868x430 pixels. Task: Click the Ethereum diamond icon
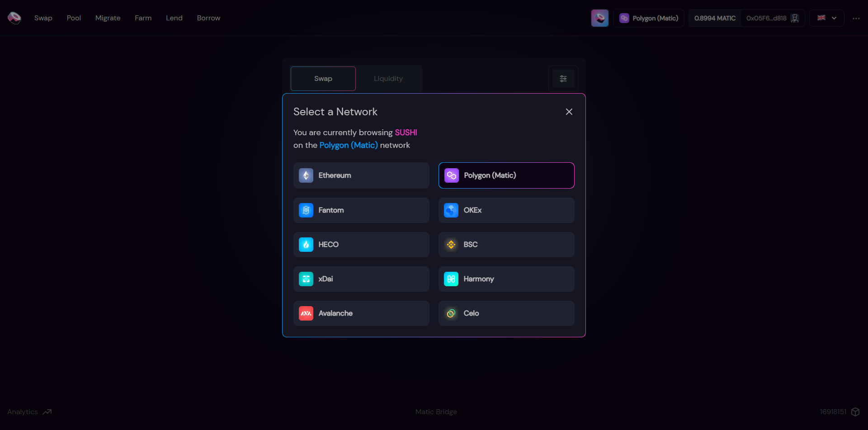click(306, 175)
